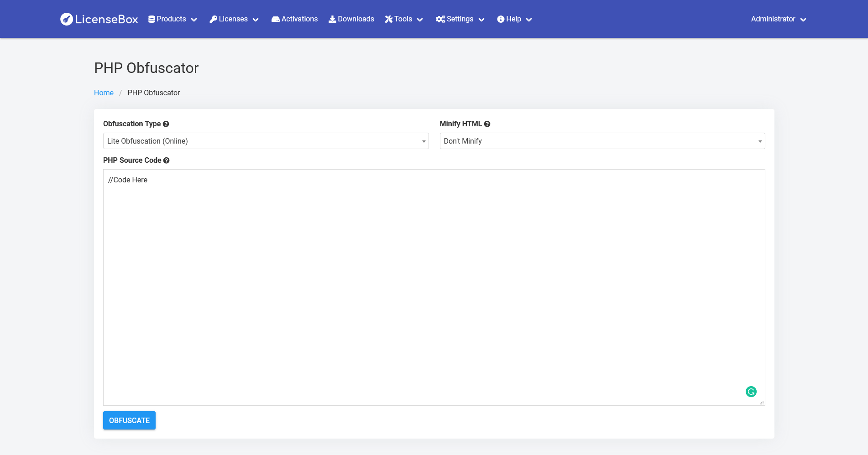The image size is (868, 455).
Task: Click the OBFUSCATE button
Action: 129,420
